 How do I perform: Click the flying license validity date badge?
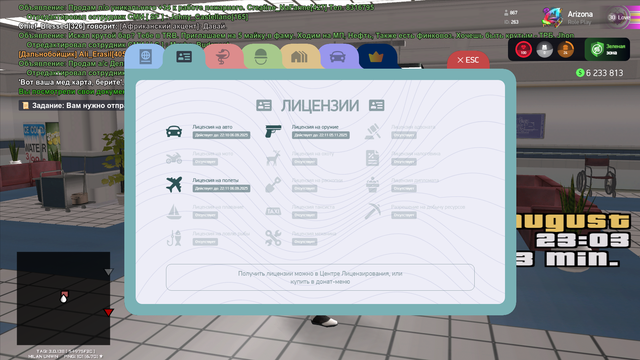(x=221, y=189)
